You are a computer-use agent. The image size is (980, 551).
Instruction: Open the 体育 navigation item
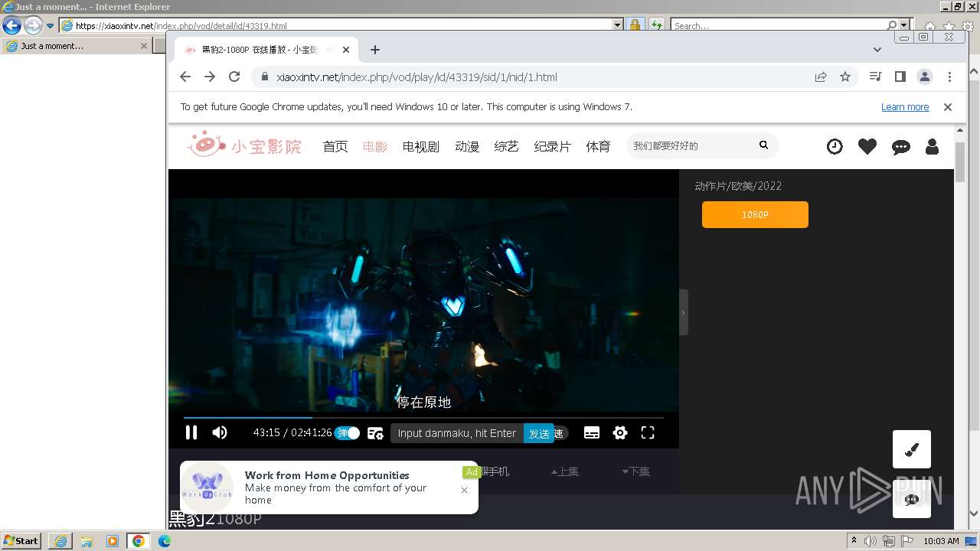coord(599,146)
